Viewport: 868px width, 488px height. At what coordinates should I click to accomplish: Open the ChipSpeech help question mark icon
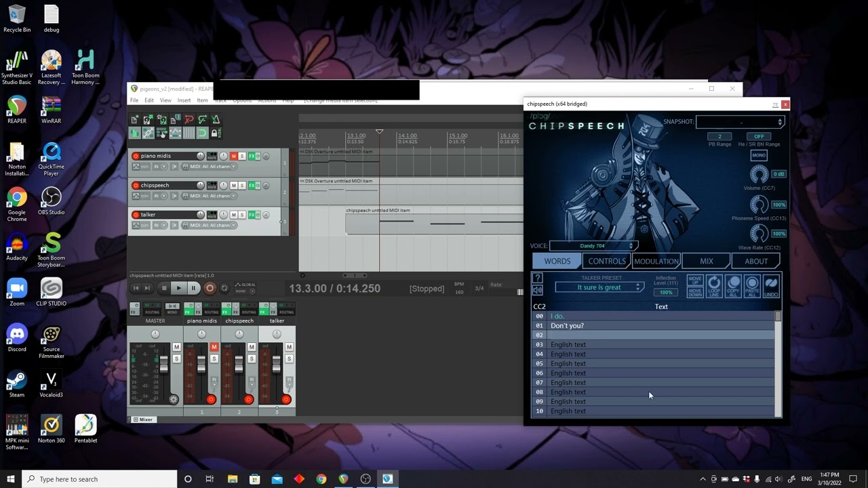pyautogui.click(x=538, y=278)
